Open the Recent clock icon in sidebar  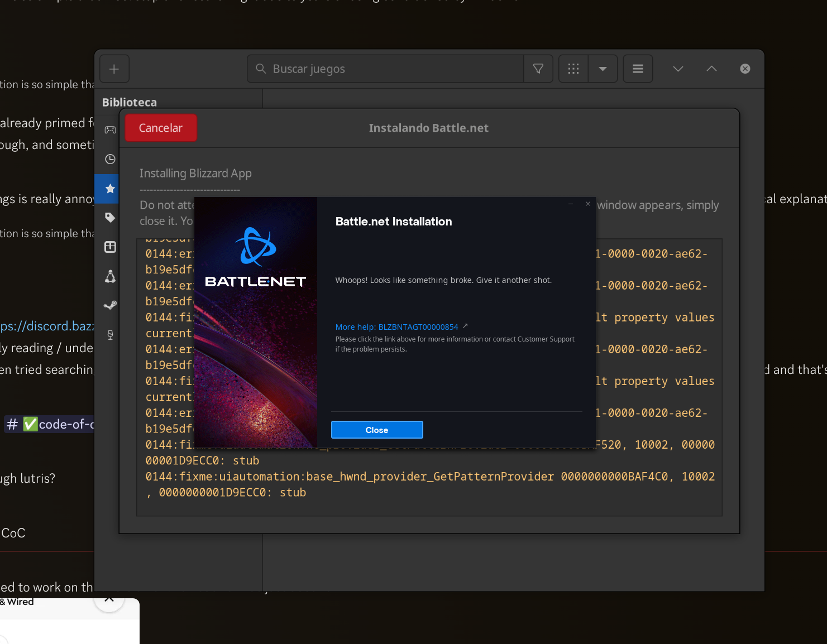(x=110, y=159)
